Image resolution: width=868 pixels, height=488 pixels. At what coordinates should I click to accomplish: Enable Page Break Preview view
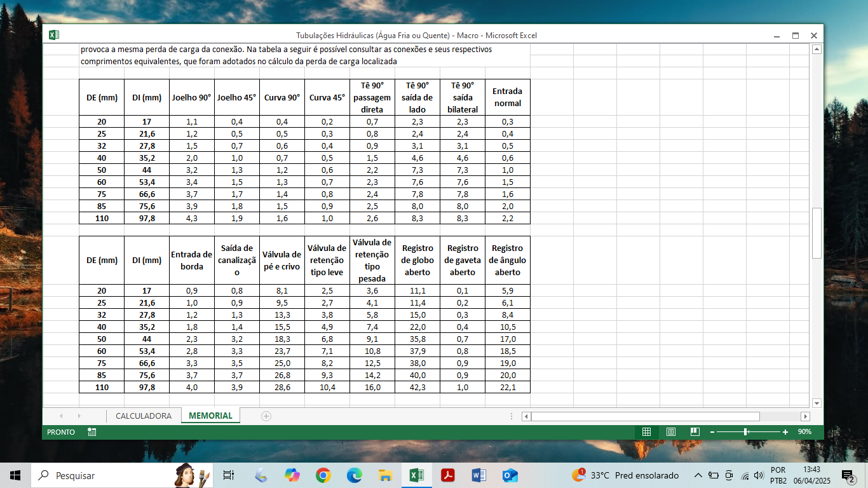(x=695, y=432)
